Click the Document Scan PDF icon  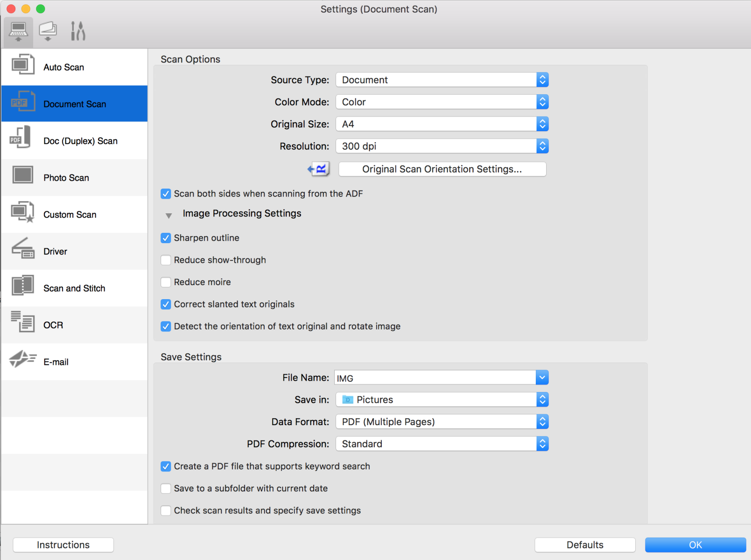click(x=22, y=101)
